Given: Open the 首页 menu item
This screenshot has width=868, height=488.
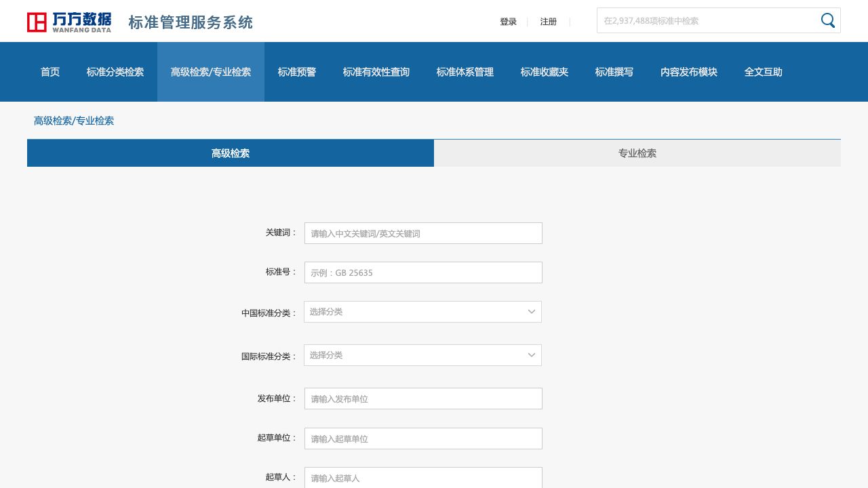Looking at the screenshot, I should click(x=50, y=72).
